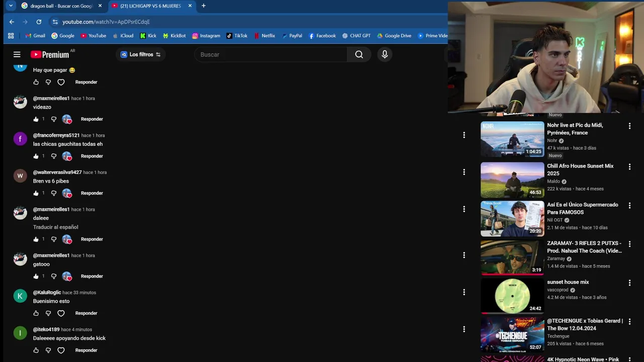This screenshot has height=362, width=644.
Task: Open Los filtros chip
Action: click(x=141, y=54)
